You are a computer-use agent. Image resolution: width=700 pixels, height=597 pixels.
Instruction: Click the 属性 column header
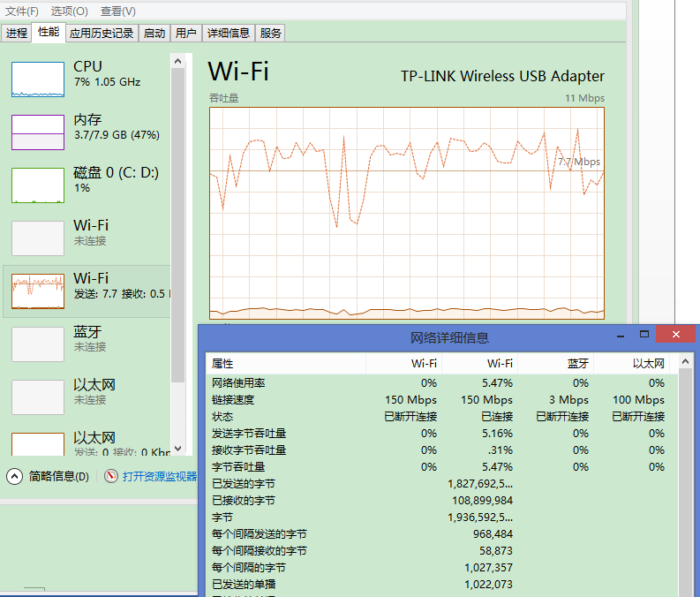pos(222,363)
